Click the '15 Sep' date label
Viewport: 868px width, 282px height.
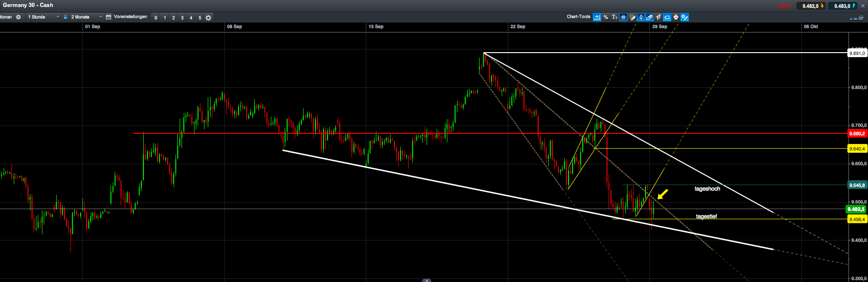[376, 27]
